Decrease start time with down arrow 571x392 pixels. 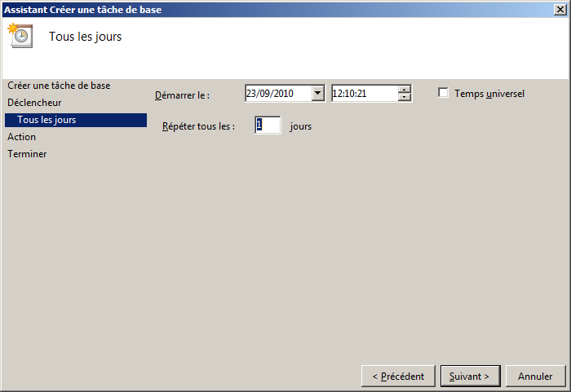coord(405,98)
